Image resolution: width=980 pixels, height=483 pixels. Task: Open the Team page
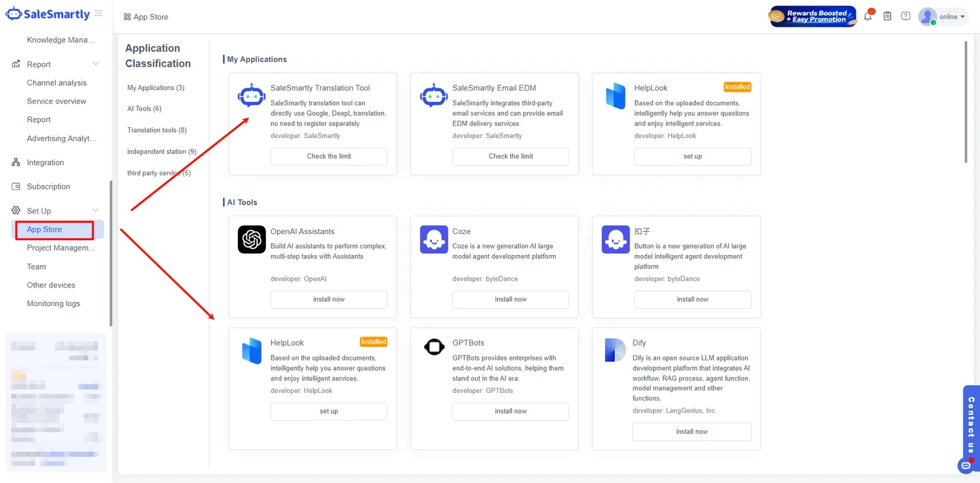pos(36,267)
